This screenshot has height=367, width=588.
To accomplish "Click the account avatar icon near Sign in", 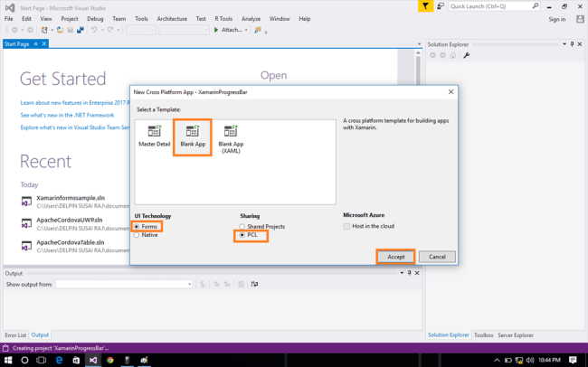I will pyautogui.click(x=580, y=19).
